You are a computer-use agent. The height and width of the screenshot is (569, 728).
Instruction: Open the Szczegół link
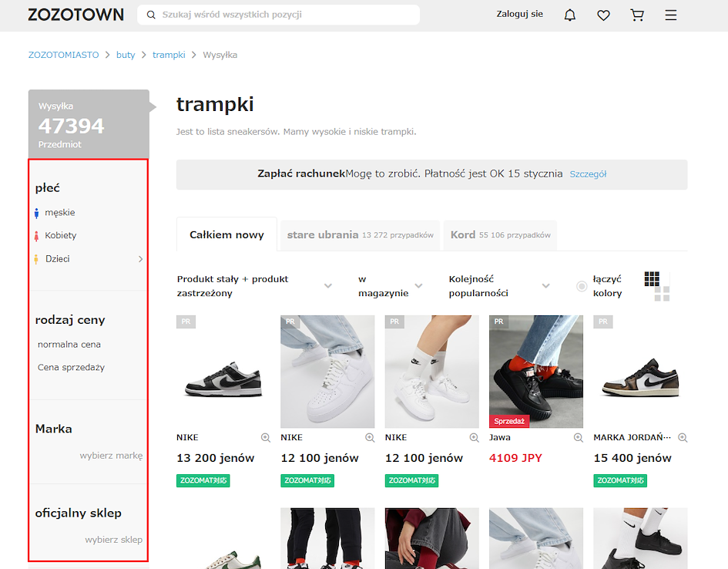(x=588, y=174)
